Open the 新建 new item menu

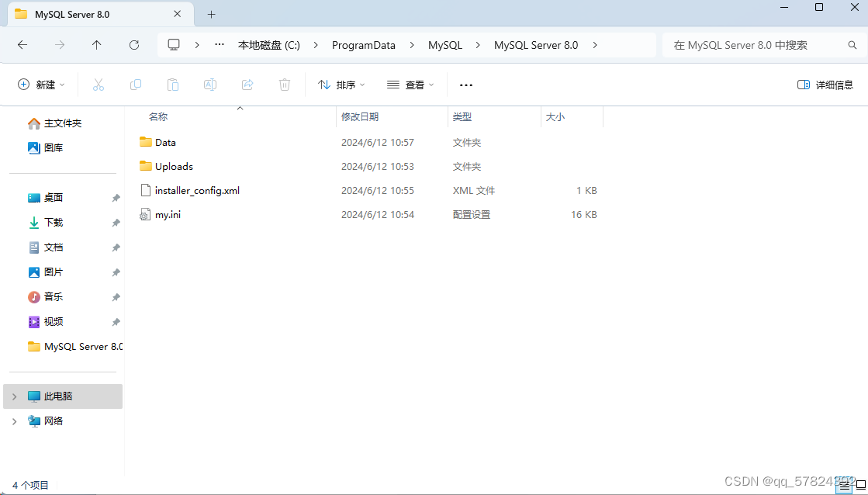click(42, 85)
